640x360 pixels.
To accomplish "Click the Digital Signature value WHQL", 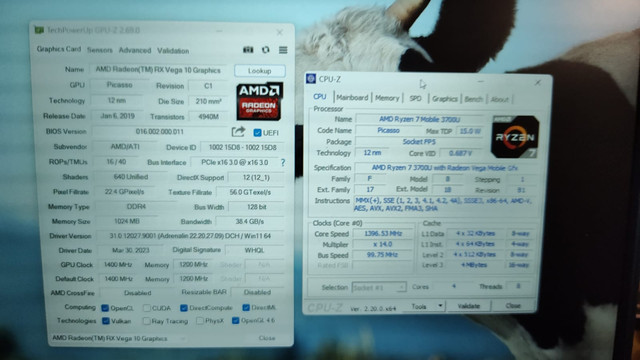I will [x=254, y=250].
